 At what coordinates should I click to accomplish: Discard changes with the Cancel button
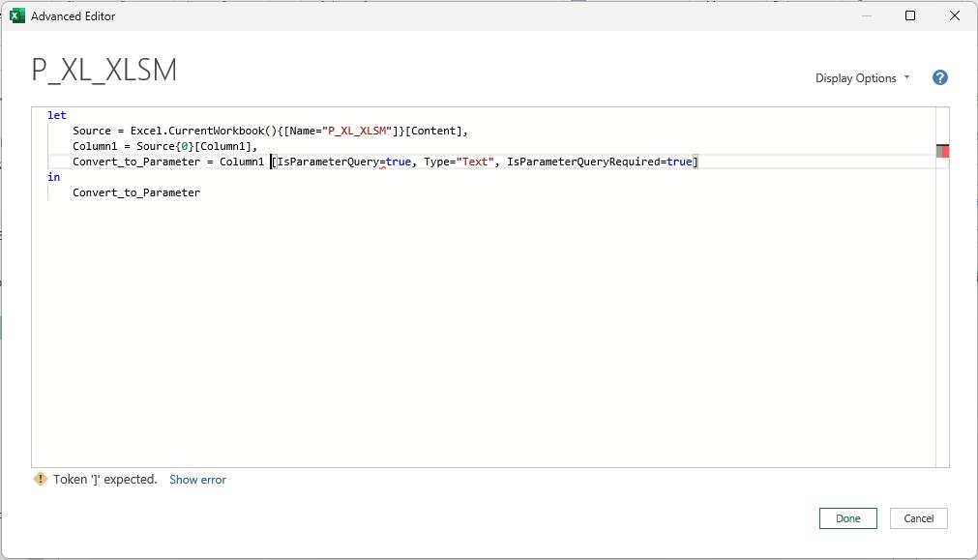click(x=918, y=518)
